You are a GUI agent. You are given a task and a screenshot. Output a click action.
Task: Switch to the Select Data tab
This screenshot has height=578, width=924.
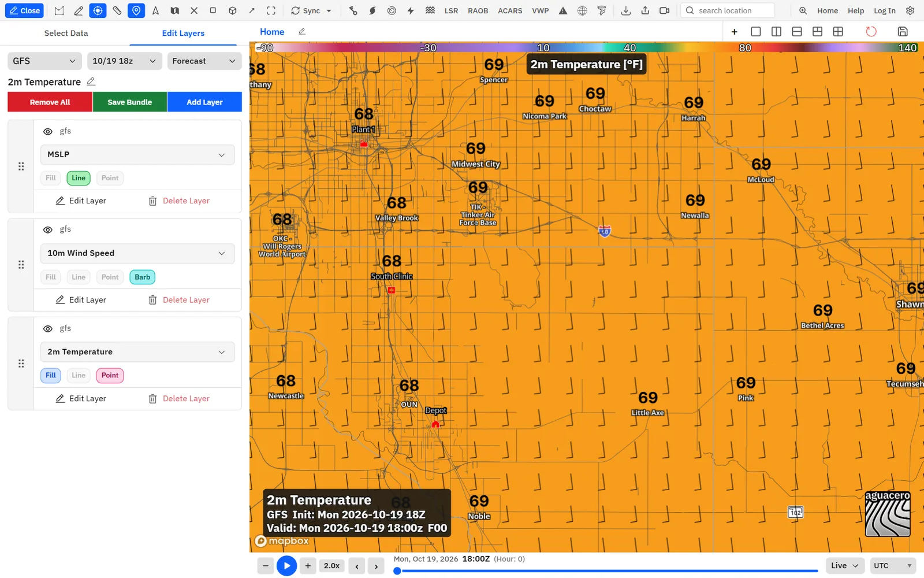66,33
